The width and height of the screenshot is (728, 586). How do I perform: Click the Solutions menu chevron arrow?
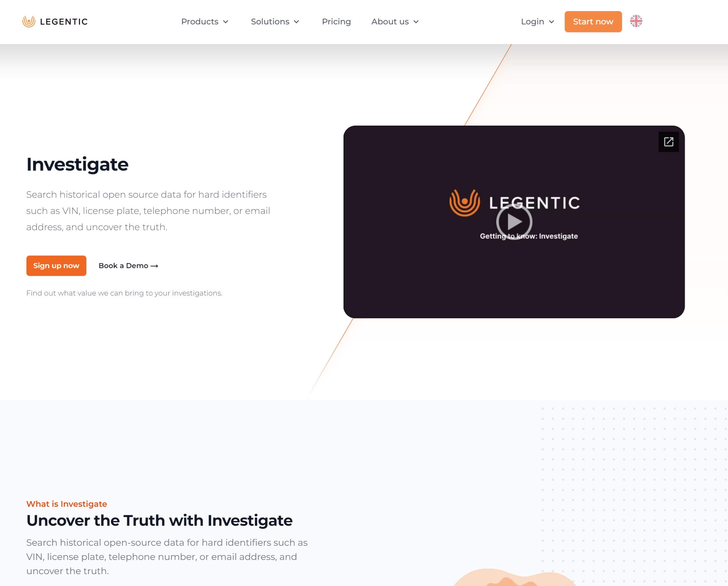tap(297, 22)
